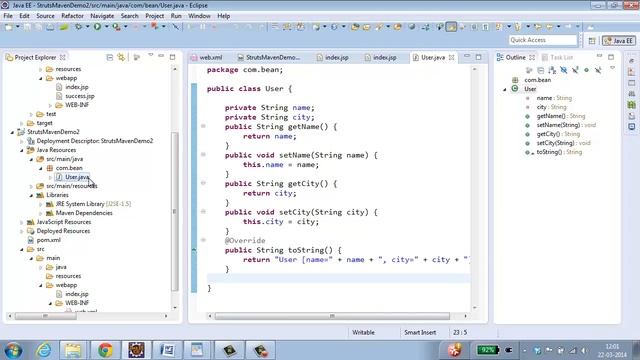
Task: Expand the JavaScript Resources node
Action: click(22, 222)
